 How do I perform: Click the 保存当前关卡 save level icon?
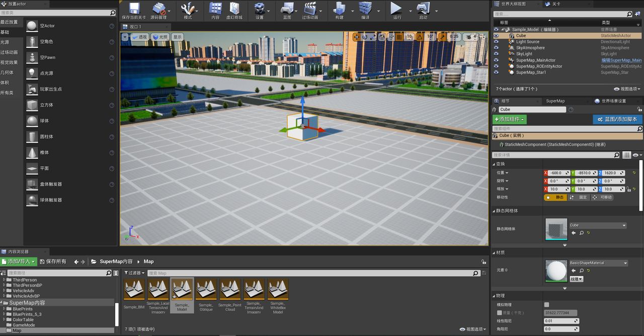(134, 9)
